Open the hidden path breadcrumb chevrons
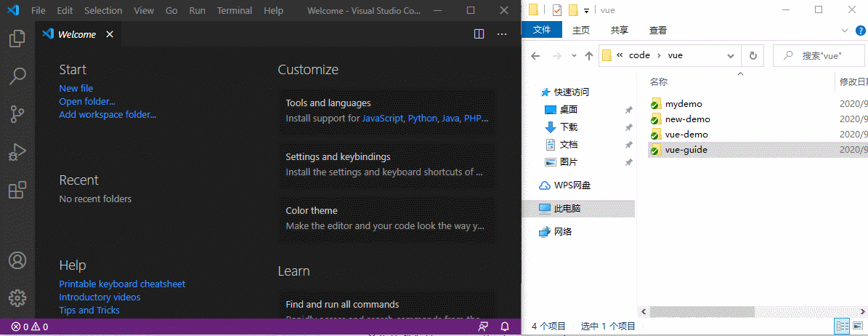This screenshot has height=336, width=868. pos(620,55)
